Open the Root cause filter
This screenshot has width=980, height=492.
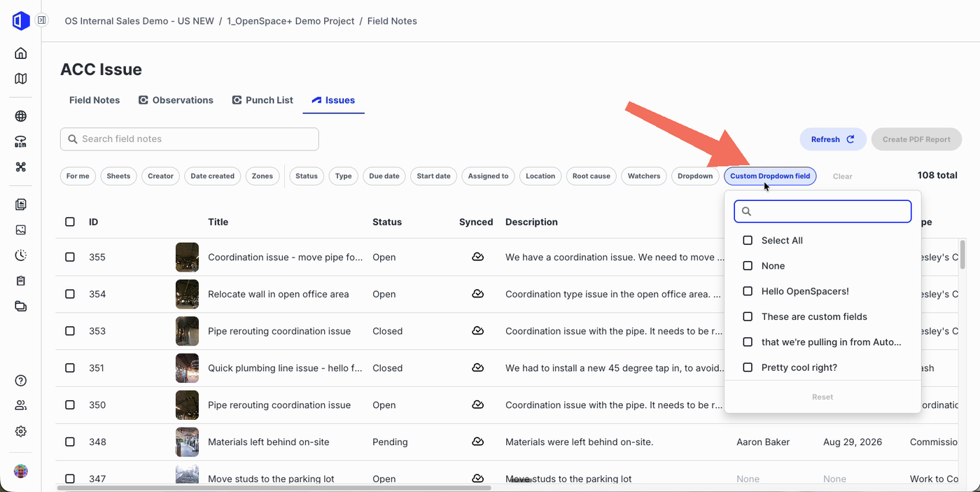(591, 176)
